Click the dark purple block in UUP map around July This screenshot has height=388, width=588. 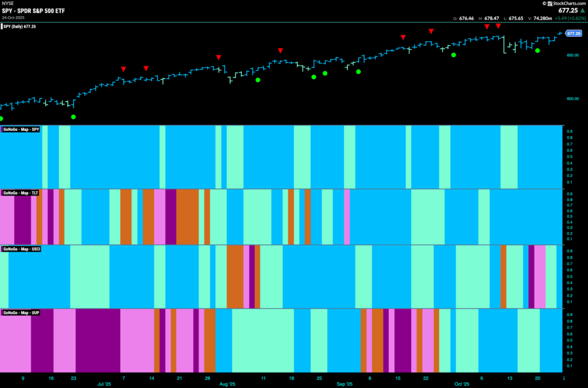(98, 340)
